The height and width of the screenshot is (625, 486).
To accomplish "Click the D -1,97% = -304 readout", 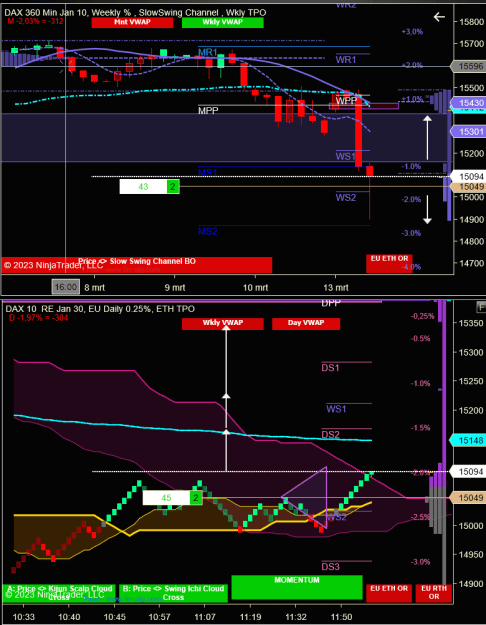I will tap(38, 318).
